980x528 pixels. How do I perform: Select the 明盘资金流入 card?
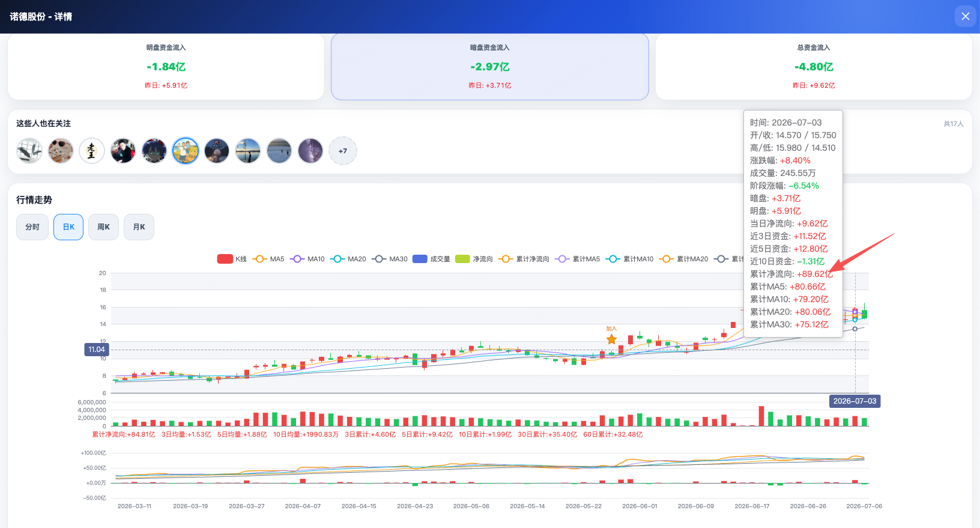(166, 67)
